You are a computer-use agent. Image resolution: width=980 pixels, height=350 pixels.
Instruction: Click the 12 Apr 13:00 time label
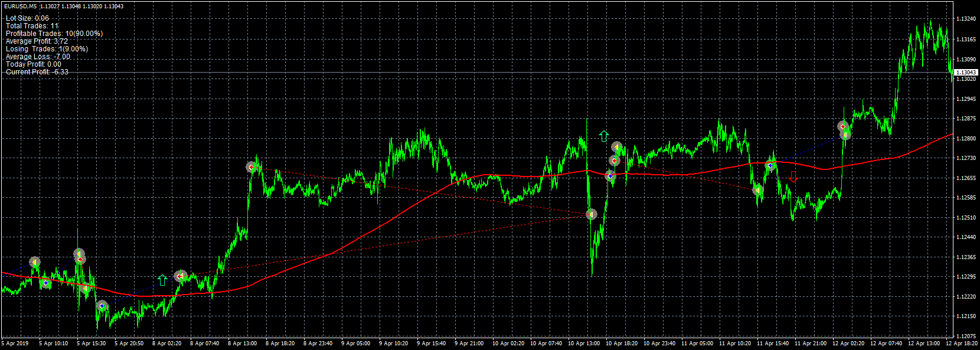(x=924, y=344)
